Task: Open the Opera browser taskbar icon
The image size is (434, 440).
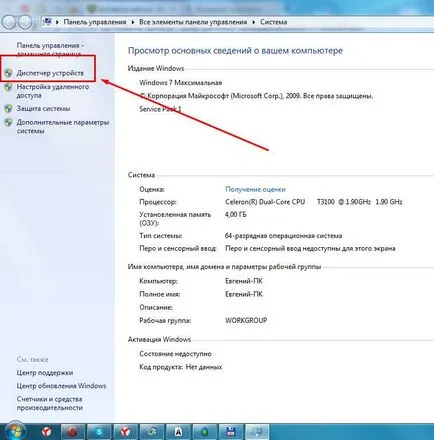Action: coord(72,432)
